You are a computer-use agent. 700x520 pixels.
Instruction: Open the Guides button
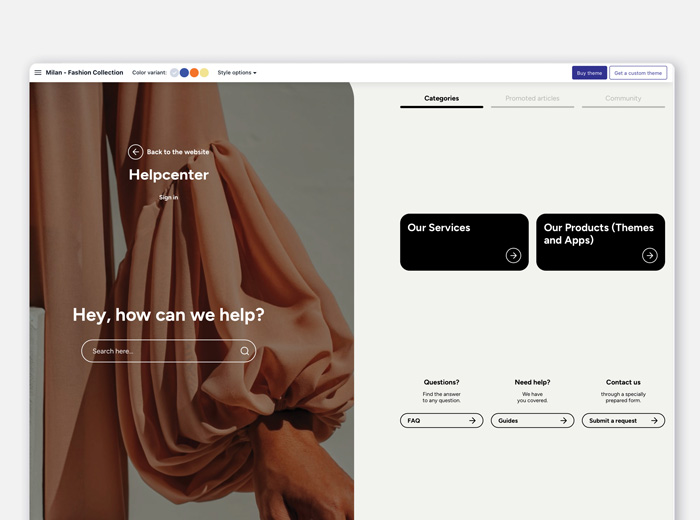pyautogui.click(x=532, y=420)
